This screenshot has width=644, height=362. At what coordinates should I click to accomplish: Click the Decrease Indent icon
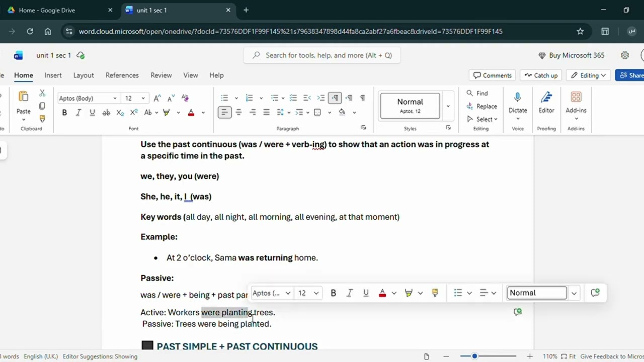(307, 98)
